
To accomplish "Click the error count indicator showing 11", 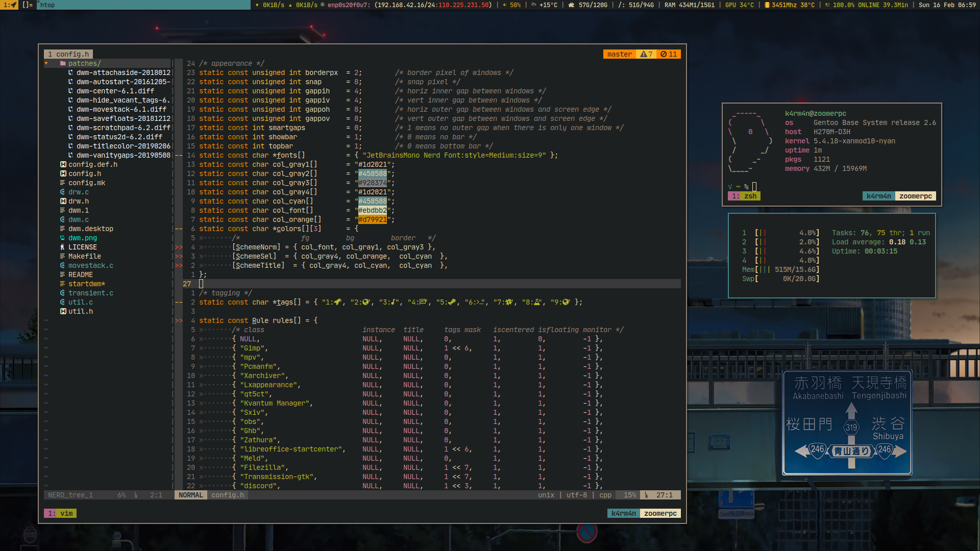I will pyautogui.click(x=668, y=54).
